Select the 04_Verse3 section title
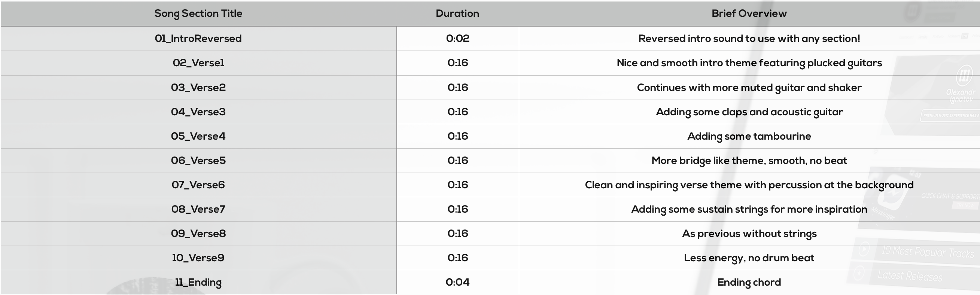Screen dimensions: 980x295 pos(198,112)
